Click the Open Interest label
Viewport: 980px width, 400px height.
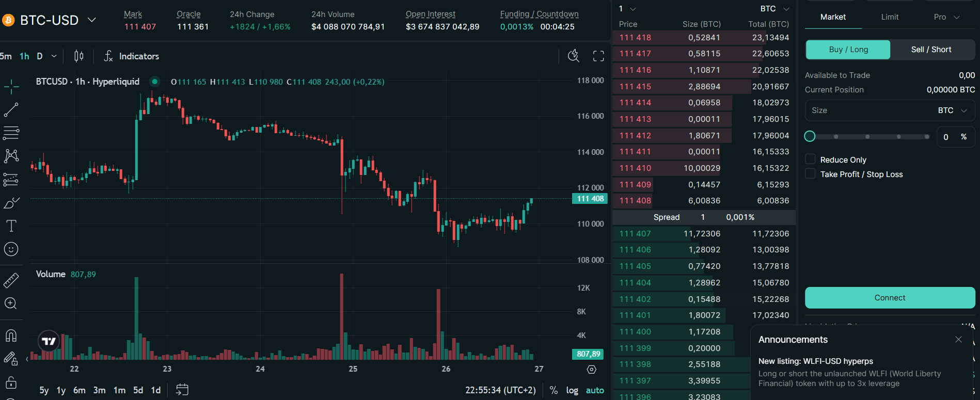431,14
